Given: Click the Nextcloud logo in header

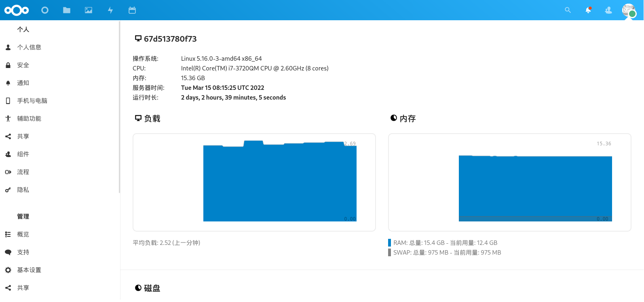Looking at the screenshot, I should point(17,10).
